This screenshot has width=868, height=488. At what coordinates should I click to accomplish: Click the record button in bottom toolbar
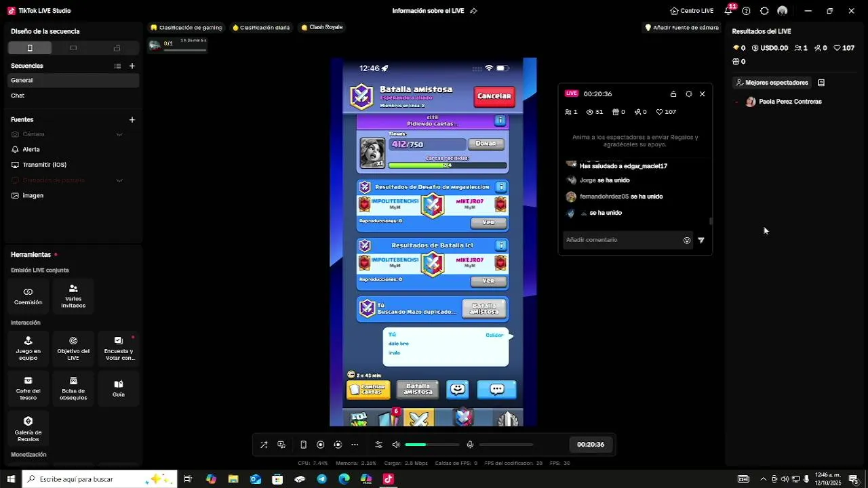click(x=321, y=445)
